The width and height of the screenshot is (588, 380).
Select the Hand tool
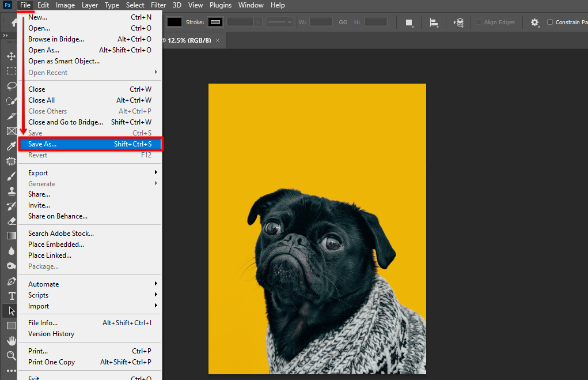point(11,341)
